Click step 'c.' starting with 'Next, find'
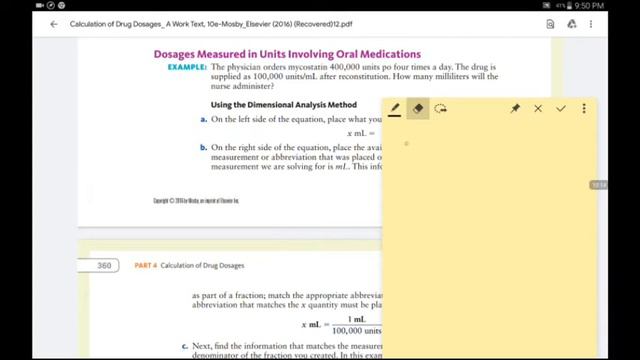This screenshot has width=640, height=360. coord(282,351)
